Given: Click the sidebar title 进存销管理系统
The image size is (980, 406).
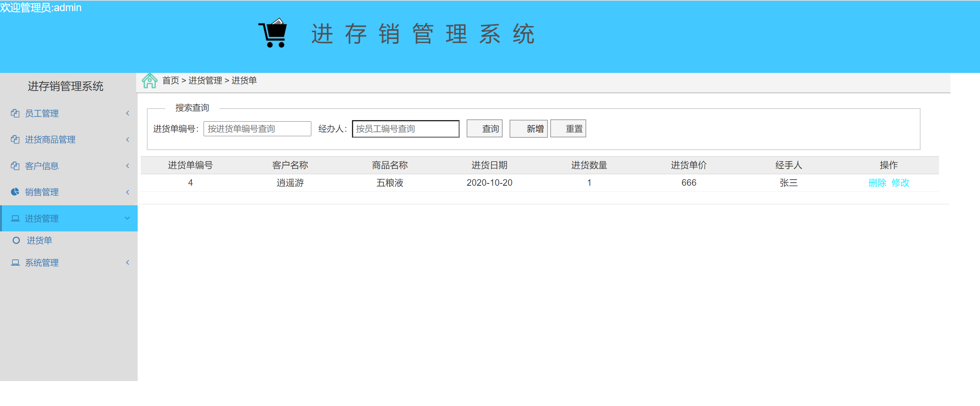Looking at the screenshot, I should pyautogui.click(x=65, y=86).
